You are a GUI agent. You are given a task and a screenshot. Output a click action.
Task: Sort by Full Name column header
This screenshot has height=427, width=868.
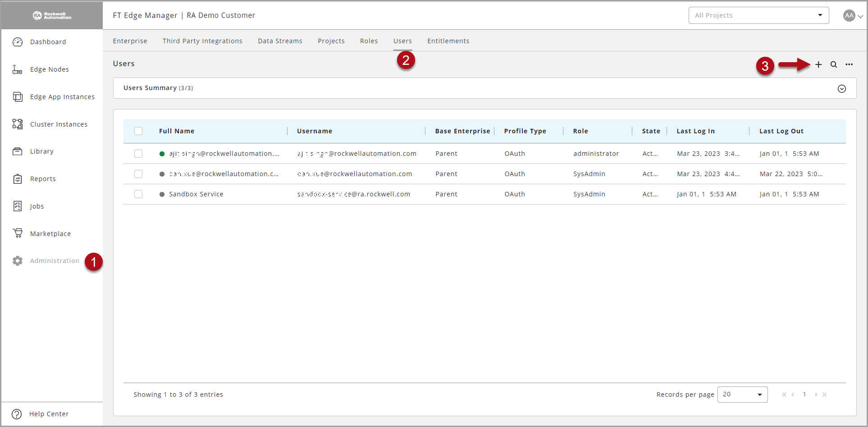click(x=177, y=131)
